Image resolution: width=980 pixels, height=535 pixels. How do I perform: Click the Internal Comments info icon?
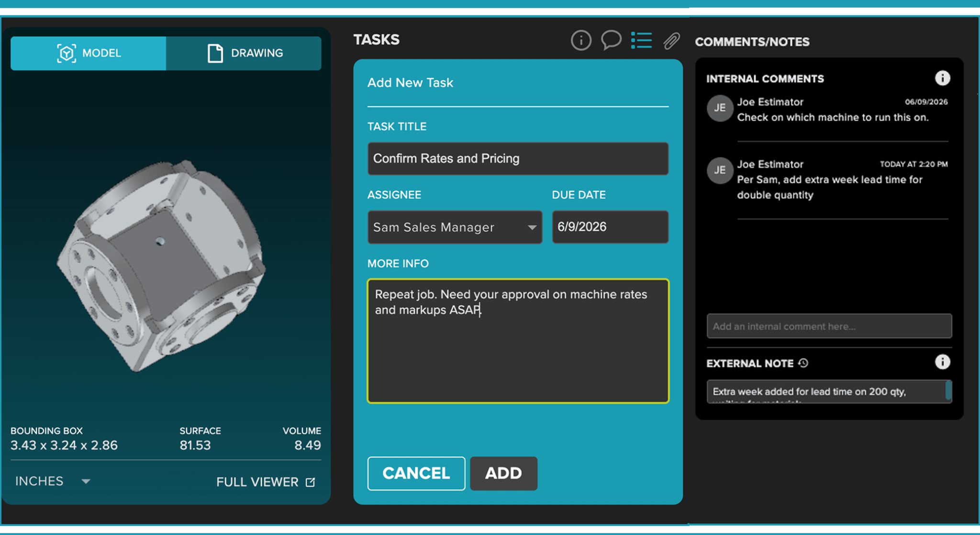942,78
